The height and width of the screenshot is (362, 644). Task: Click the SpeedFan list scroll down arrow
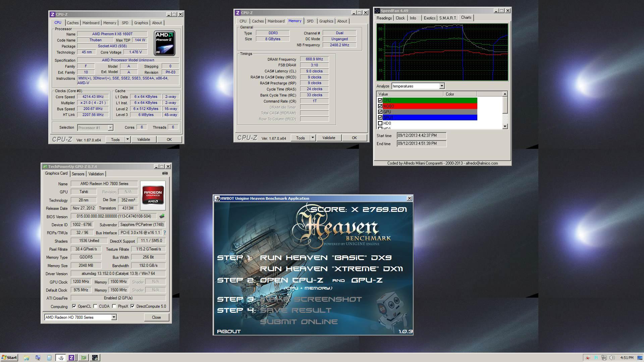pos(505,126)
